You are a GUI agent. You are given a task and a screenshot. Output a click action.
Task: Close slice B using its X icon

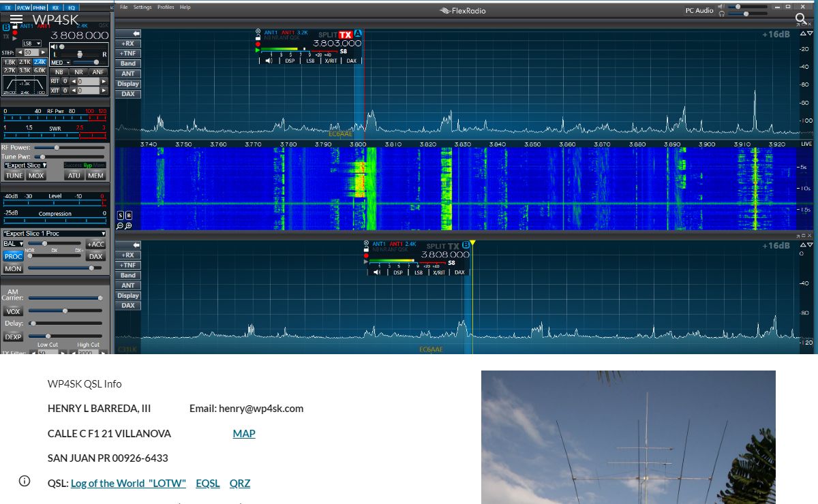(366, 243)
